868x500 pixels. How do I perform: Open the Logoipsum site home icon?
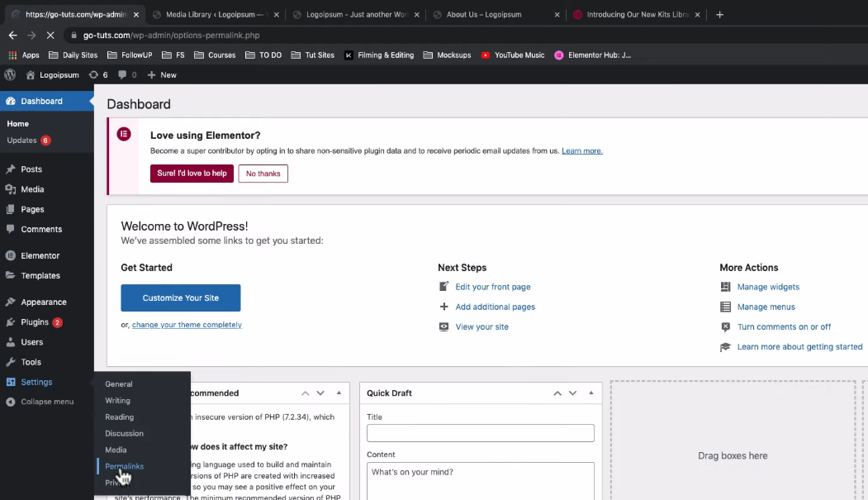(31, 74)
